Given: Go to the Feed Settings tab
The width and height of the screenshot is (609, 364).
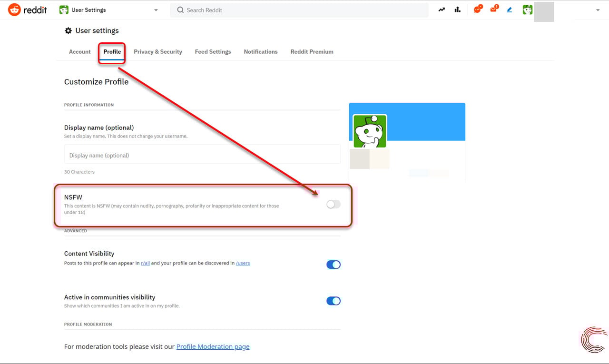Looking at the screenshot, I should click(x=213, y=51).
